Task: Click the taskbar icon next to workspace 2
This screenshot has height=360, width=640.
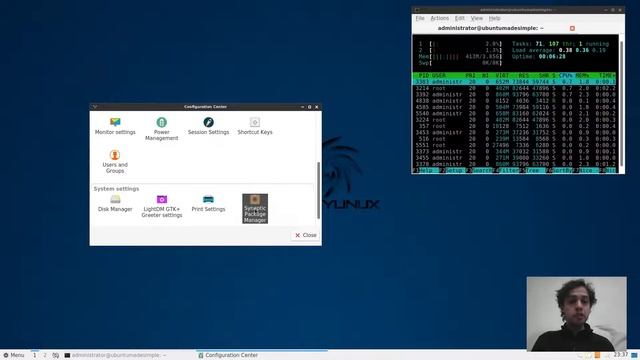Action: pos(56,356)
